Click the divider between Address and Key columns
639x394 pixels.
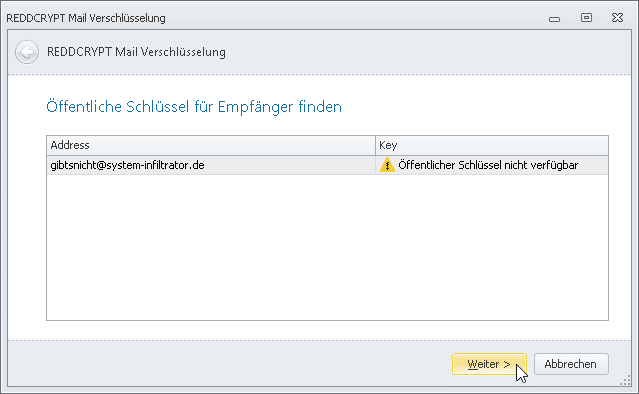pyautogui.click(x=375, y=145)
